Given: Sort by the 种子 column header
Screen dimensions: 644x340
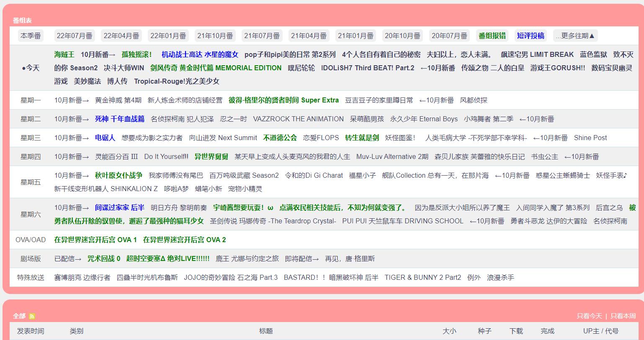Looking at the screenshot, I should point(485,331).
